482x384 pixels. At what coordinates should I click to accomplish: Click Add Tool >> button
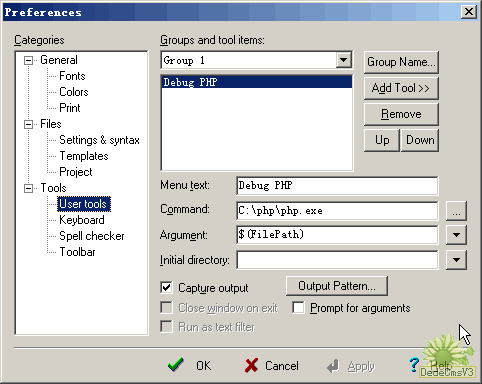pos(401,88)
